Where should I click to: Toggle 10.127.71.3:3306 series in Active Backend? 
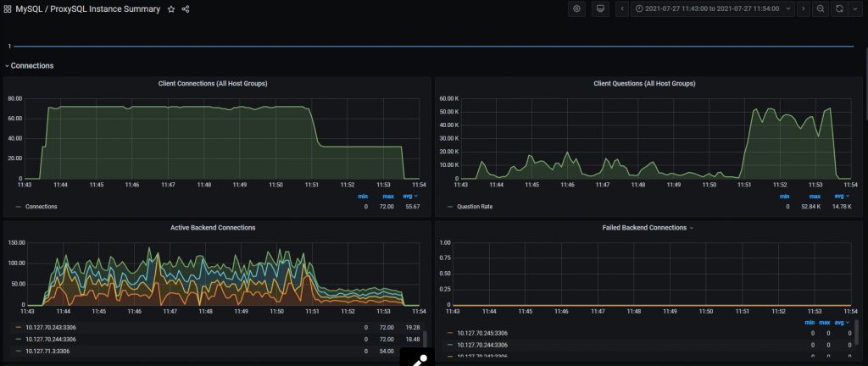pyautogui.click(x=47, y=351)
